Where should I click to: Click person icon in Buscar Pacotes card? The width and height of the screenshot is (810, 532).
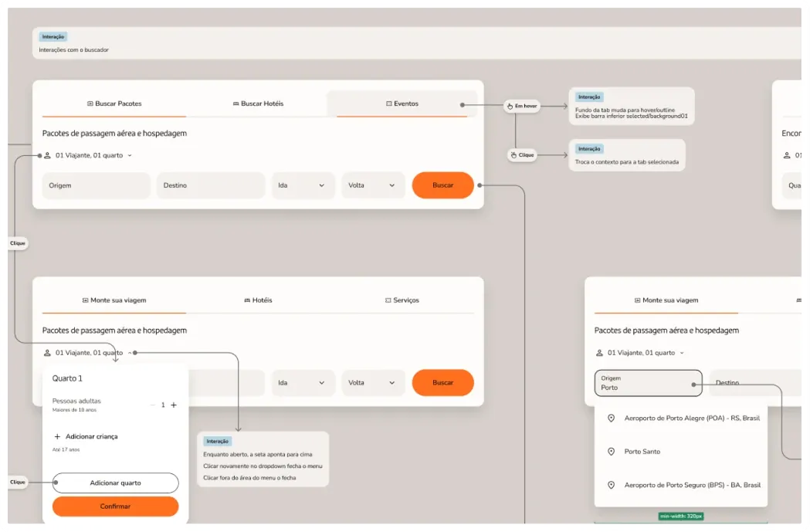(48, 155)
